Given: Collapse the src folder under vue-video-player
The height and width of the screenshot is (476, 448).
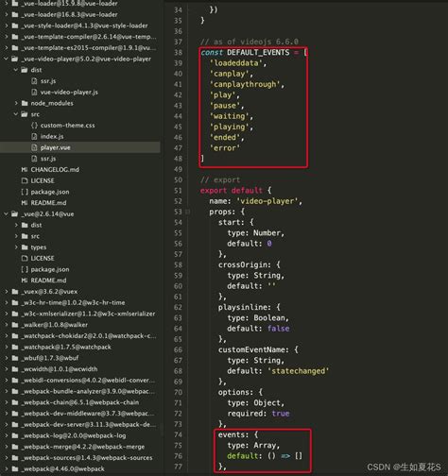Looking at the screenshot, I should [15, 114].
